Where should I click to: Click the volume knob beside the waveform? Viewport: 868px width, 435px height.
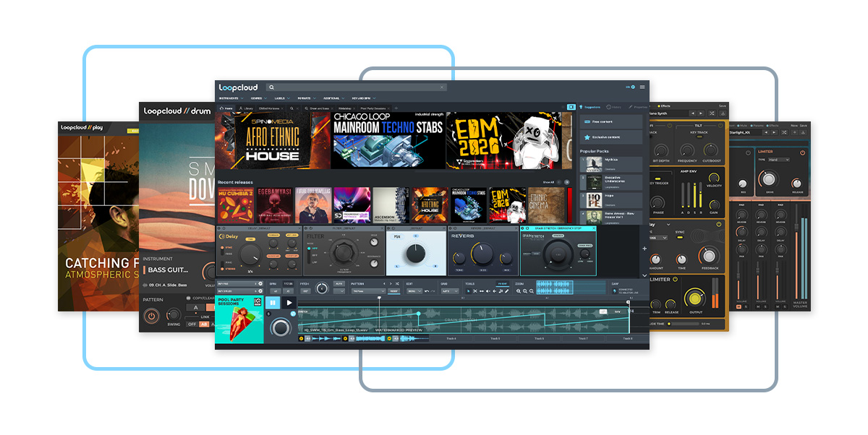[x=281, y=327]
